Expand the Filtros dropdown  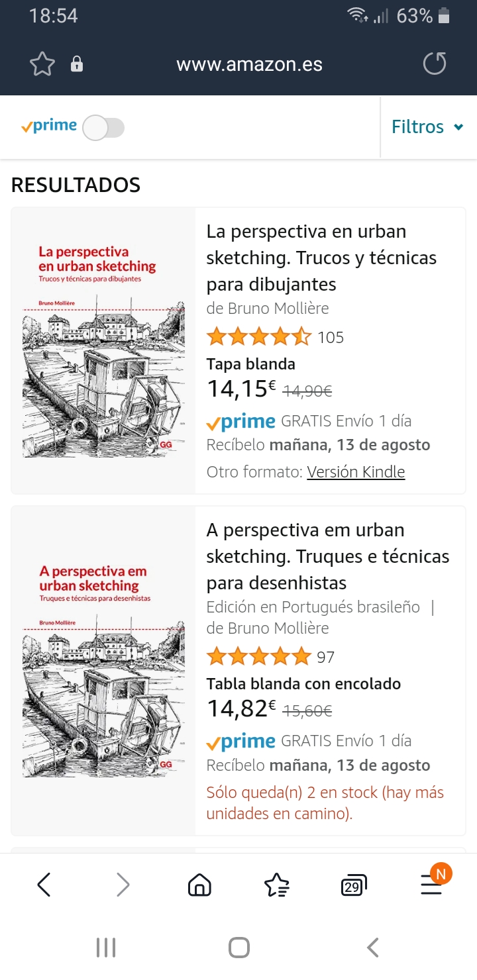tap(427, 126)
